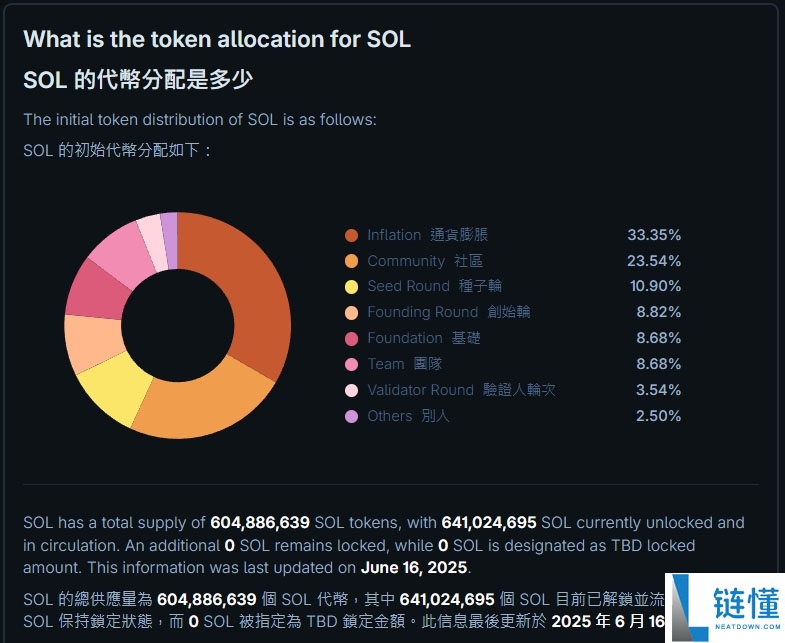Select the Team legend label

[405, 364]
